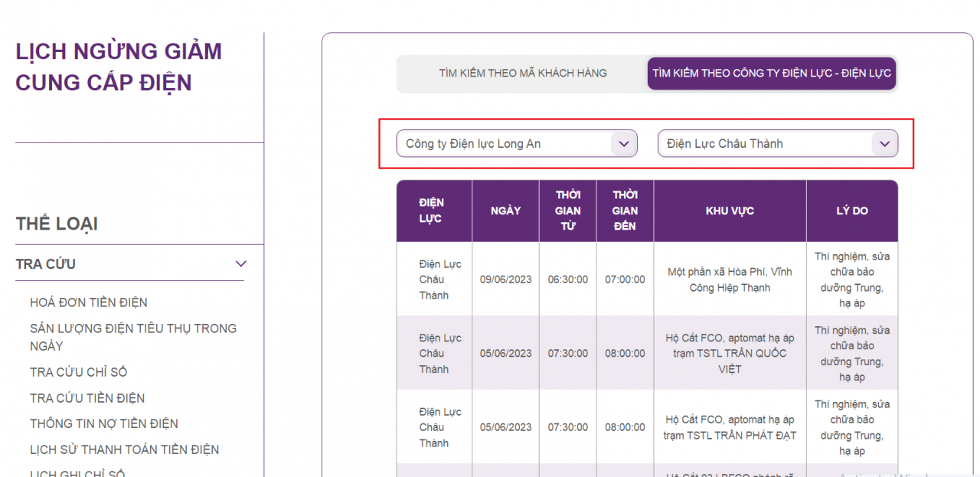This screenshot has height=477, width=980.
Task: Click the LÝ DO column header
Action: click(x=851, y=211)
